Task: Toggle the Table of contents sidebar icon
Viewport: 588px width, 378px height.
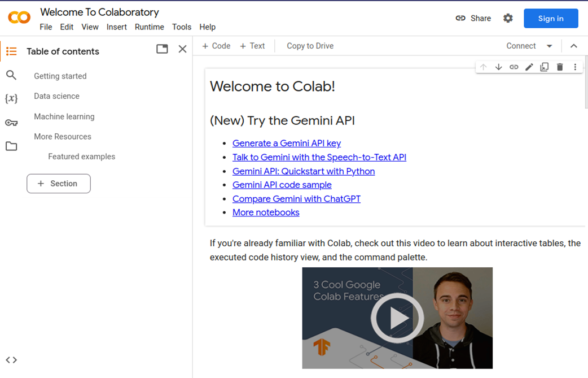Action: (11, 51)
